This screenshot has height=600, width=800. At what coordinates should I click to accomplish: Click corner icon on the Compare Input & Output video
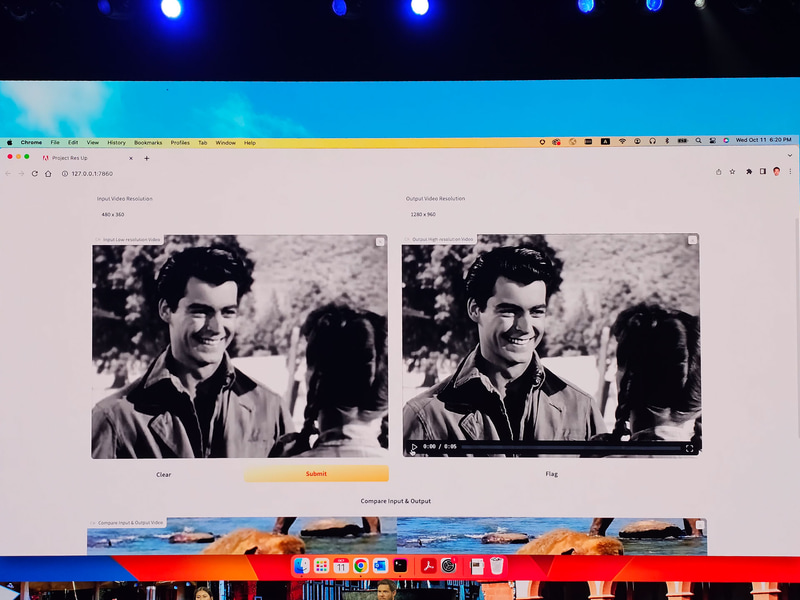[700, 524]
